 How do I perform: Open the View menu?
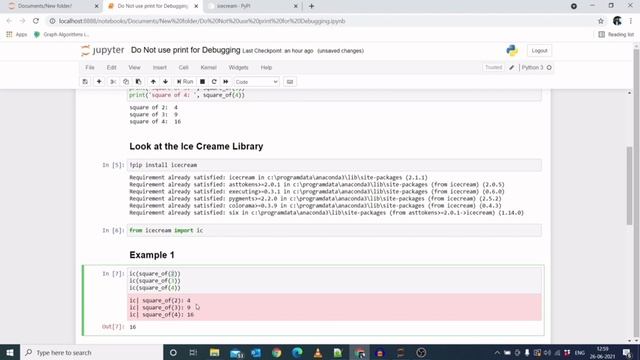coord(134,67)
